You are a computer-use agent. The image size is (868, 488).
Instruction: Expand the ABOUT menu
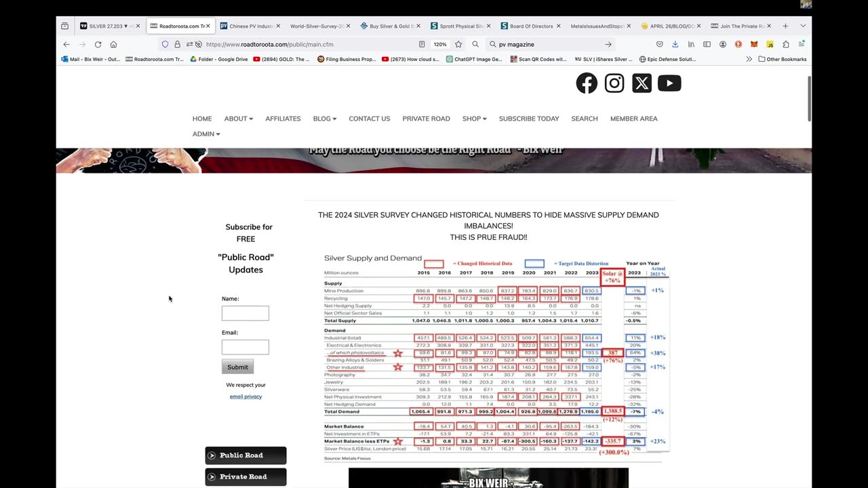239,119
